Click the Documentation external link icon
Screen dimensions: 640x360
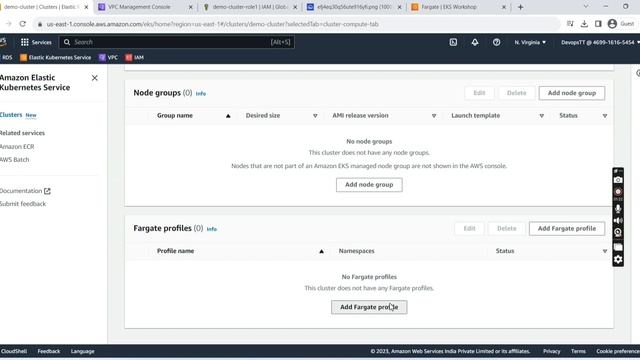[x=47, y=191]
